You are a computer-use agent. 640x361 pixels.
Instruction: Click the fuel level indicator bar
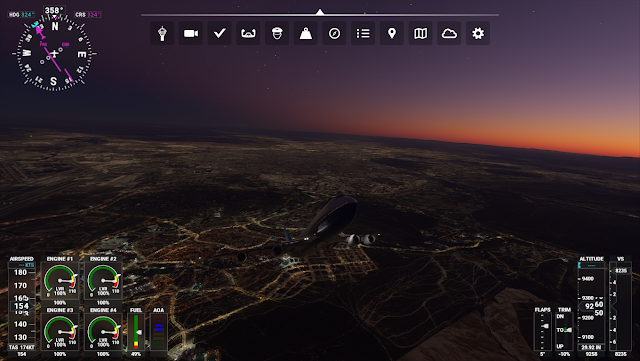(136, 332)
